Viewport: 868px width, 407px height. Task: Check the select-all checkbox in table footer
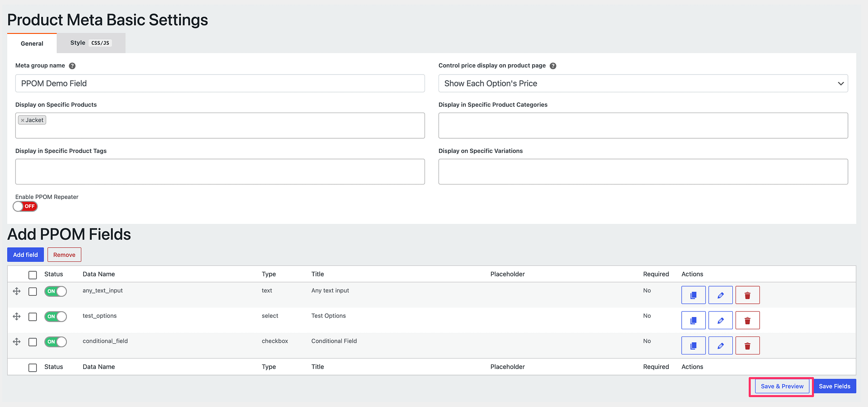(x=33, y=368)
